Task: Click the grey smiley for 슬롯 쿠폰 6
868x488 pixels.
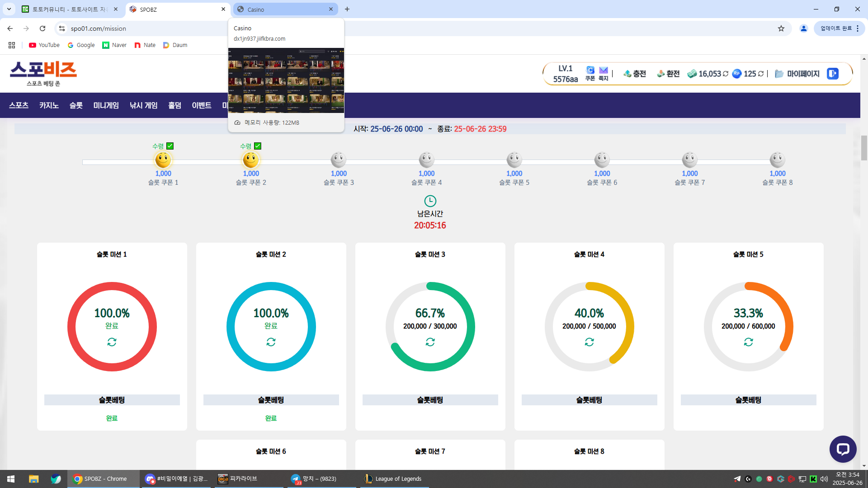Action: pos(602,160)
